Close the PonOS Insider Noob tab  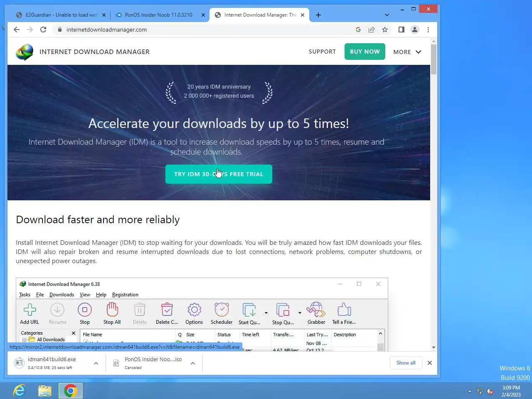click(x=203, y=15)
